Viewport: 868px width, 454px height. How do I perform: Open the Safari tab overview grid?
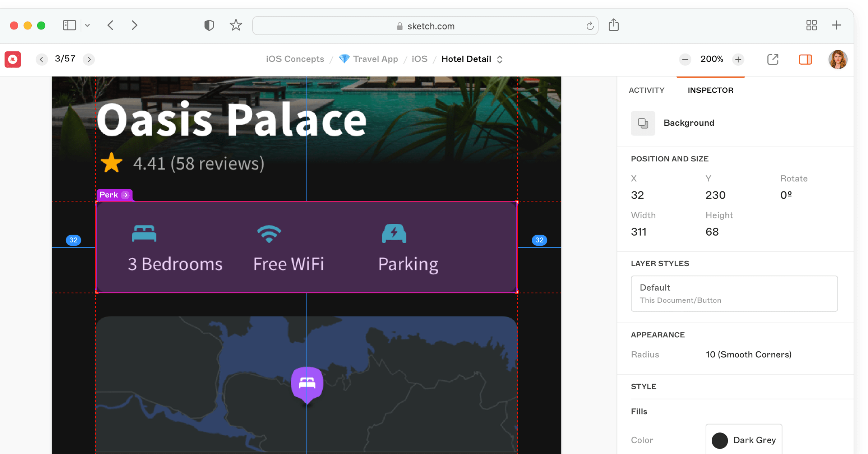click(811, 25)
